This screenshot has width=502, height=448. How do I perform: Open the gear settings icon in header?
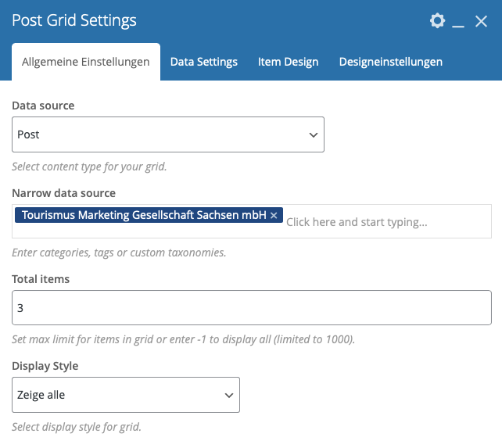[x=437, y=21]
